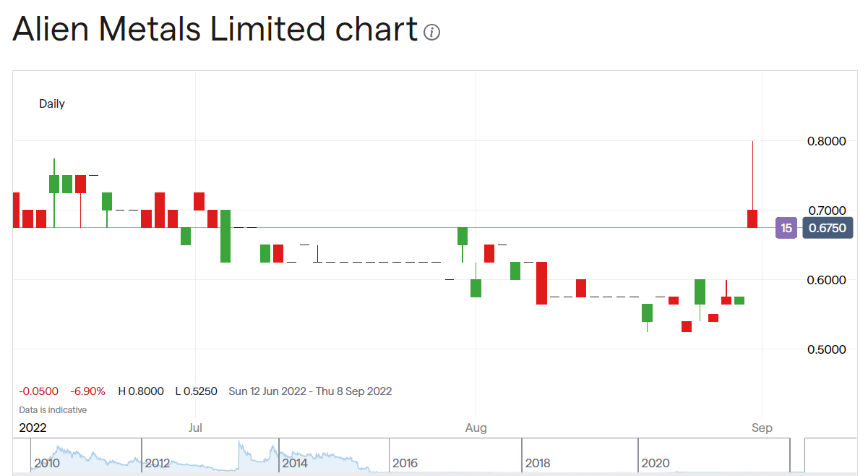The height and width of the screenshot is (476, 868).
Task: Click the dark 0.6750 current price tag
Action: click(x=828, y=227)
